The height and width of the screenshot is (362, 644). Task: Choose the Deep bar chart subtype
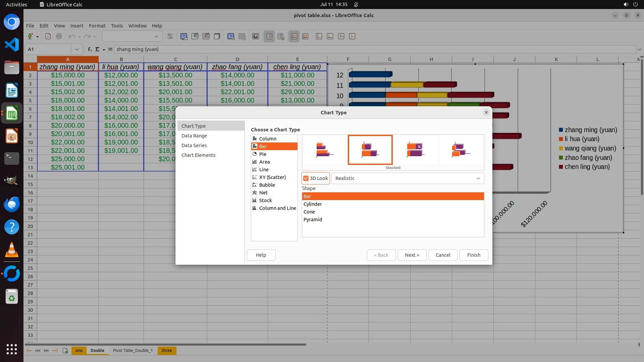click(461, 150)
